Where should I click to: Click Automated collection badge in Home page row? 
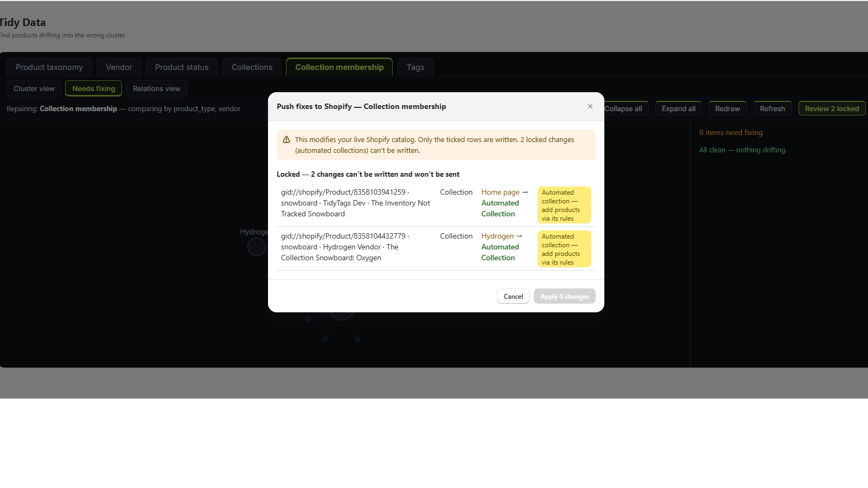click(564, 205)
